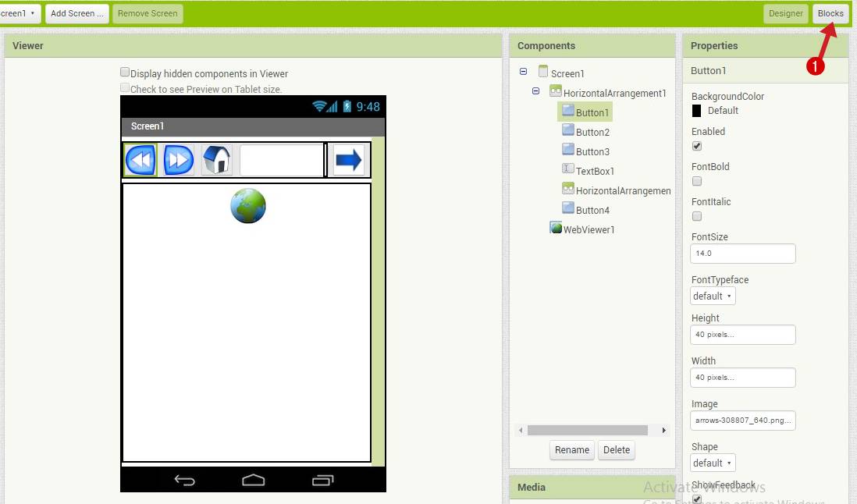Viewport: 857px width, 504px height.
Task: Rename the selected Button1 component
Action: pyautogui.click(x=571, y=450)
